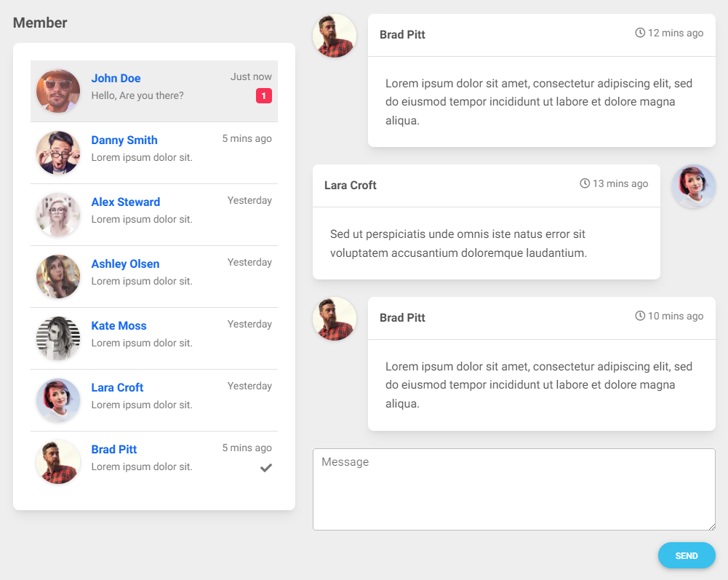
Task: Click Brad Pitt's avatar beside the 10 mins message
Action: (335, 319)
